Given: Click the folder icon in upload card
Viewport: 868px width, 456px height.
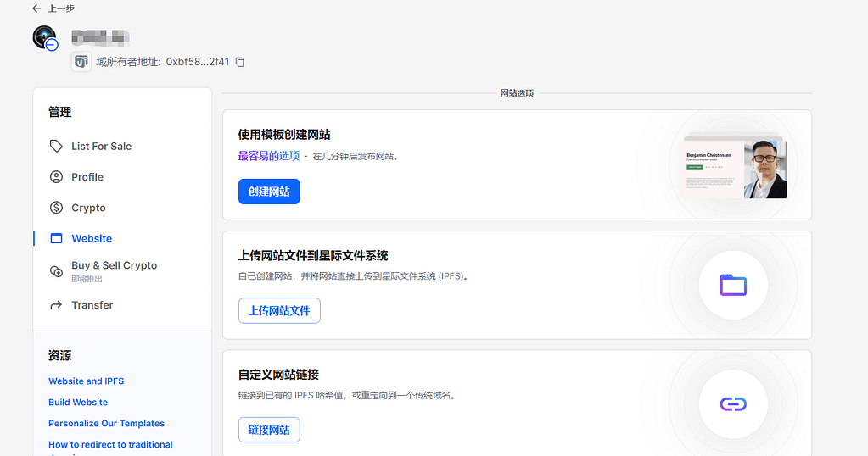Looking at the screenshot, I should [733, 285].
